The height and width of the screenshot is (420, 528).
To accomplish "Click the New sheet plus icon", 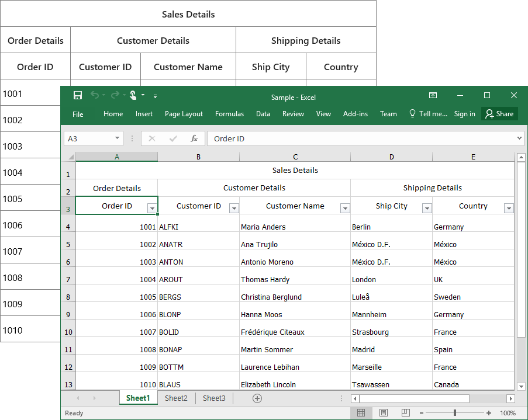I will click(x=257, y=398).
